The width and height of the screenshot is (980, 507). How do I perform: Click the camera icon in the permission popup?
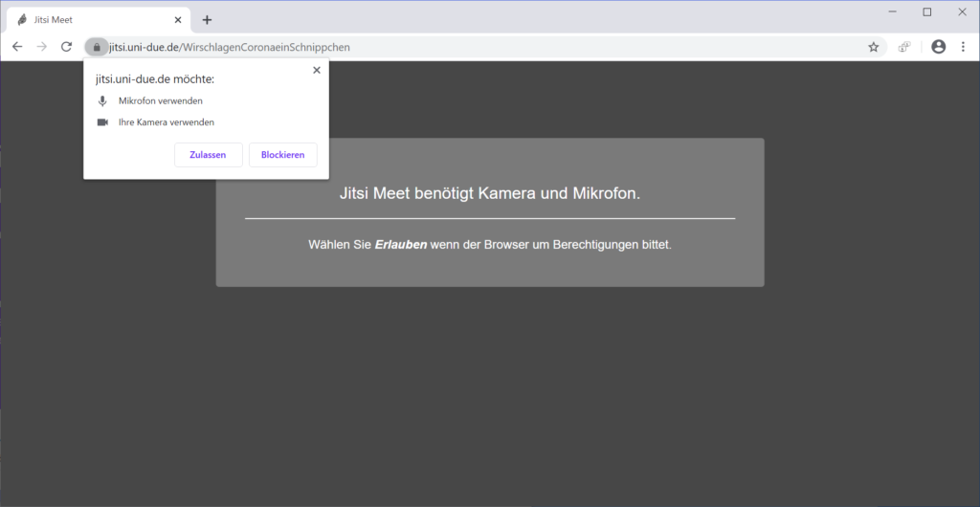pos(102,122)
